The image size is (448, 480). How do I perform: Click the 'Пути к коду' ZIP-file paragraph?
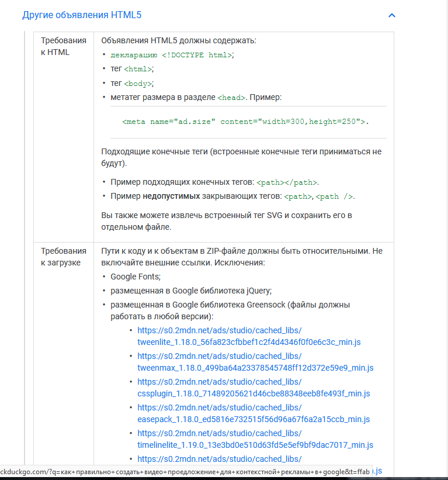pyautogui.click(x=242, y=257)
